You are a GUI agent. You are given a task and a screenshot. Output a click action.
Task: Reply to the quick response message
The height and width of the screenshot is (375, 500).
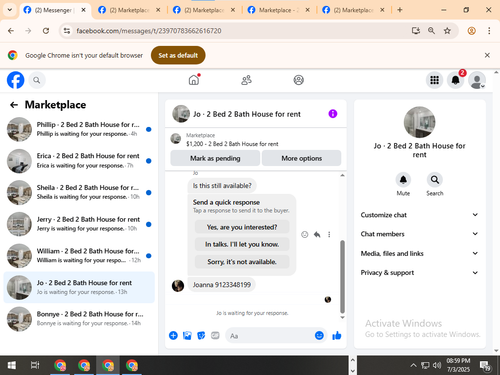[x=317, y=234]
